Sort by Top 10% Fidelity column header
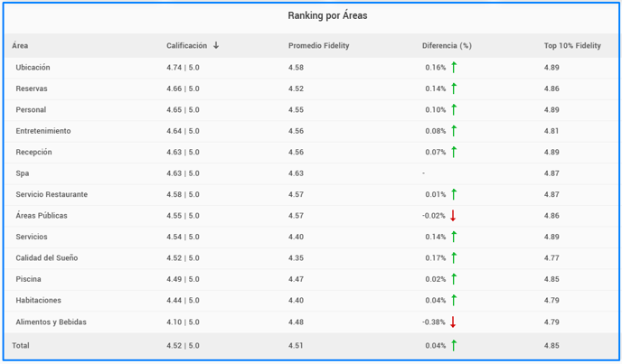This screenshot has width=622, height=364. coord(572,46)
